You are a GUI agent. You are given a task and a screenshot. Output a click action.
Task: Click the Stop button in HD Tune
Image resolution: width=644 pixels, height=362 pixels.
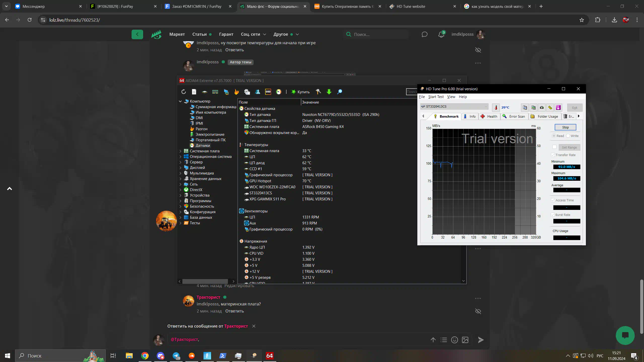pos(565,127)
